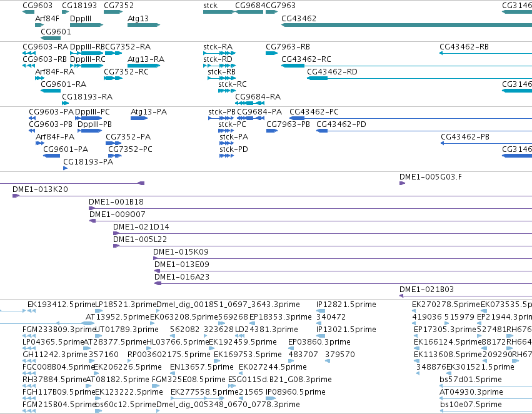The image size is (532, 414).
Task: Select the bs57d01.5prime EST label
Action: click(x=471, y=380)
